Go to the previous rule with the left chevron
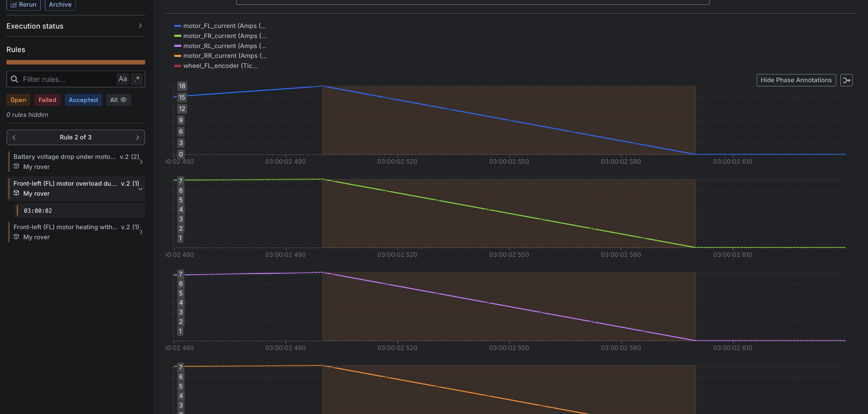868x414 pixels. (14, 138)
